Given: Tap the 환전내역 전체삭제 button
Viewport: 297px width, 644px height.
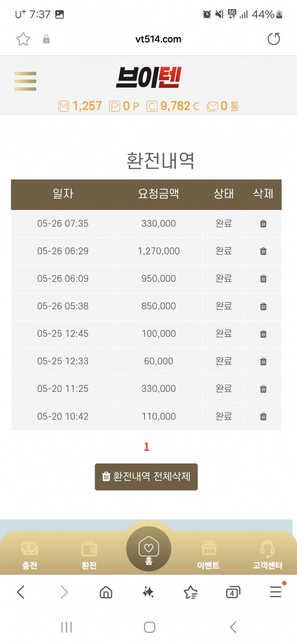Looking at the screenshot, I should click(146, 477).
